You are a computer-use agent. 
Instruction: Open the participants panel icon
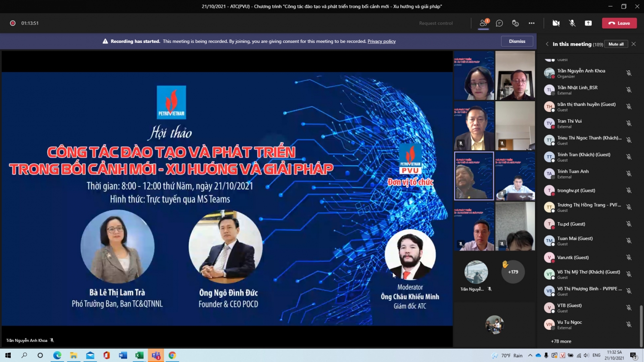tap(483, 23)
